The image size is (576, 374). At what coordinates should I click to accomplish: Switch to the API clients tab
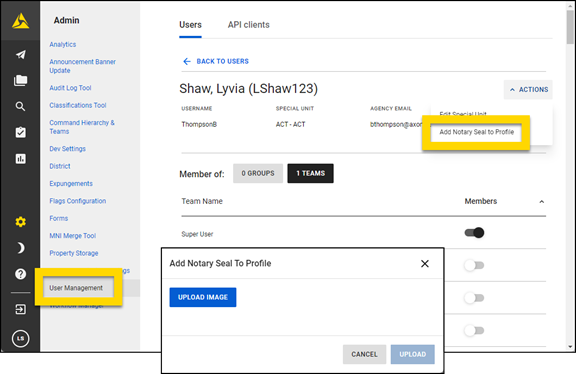(249, 25)
